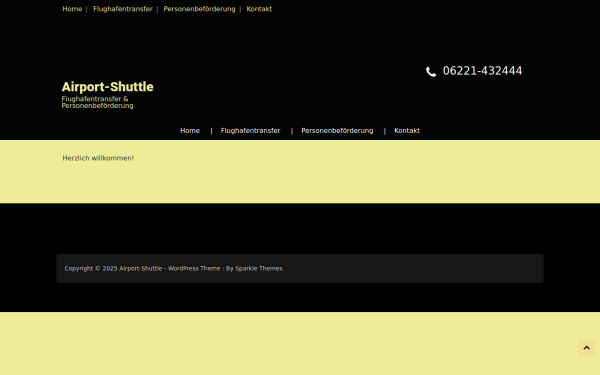Click the Copyright © 2025 Airport-Shuttle text
The height and width of the screenshot is (375, 600).
click(113, 269)
